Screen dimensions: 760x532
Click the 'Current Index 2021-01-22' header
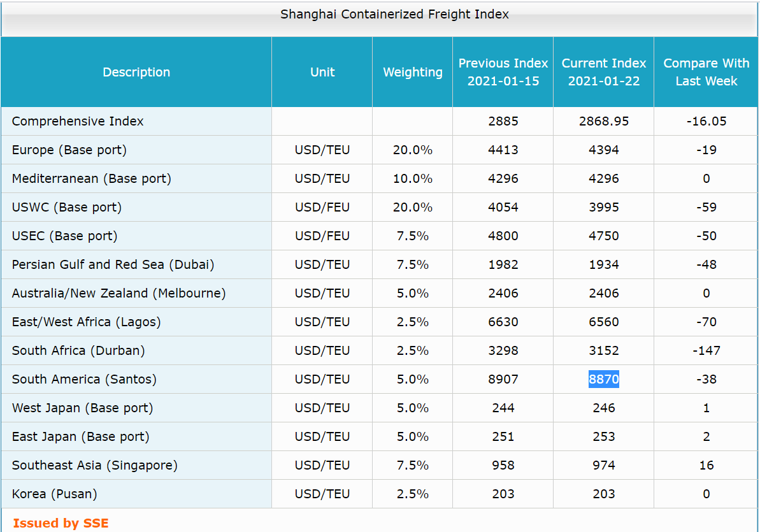tap(603, 72)
